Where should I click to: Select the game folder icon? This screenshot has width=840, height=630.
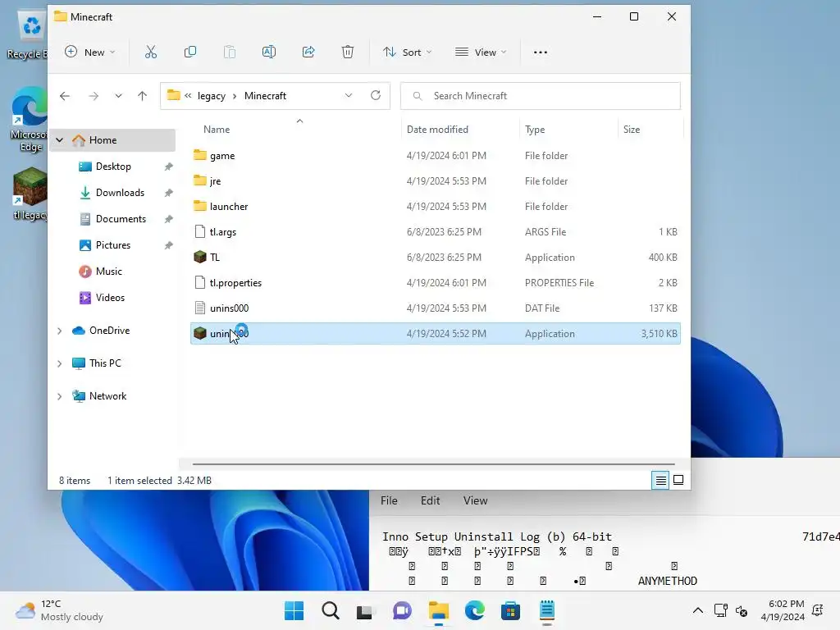point(200,155)
